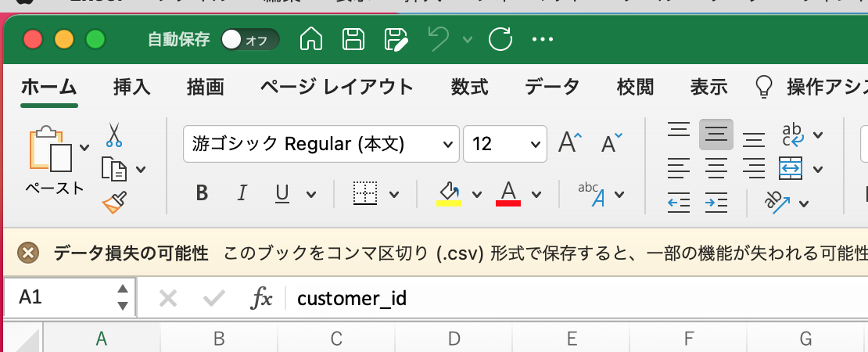Toggle align text right
Viewport: 868px width, 352px height.
tap(753, 168)
